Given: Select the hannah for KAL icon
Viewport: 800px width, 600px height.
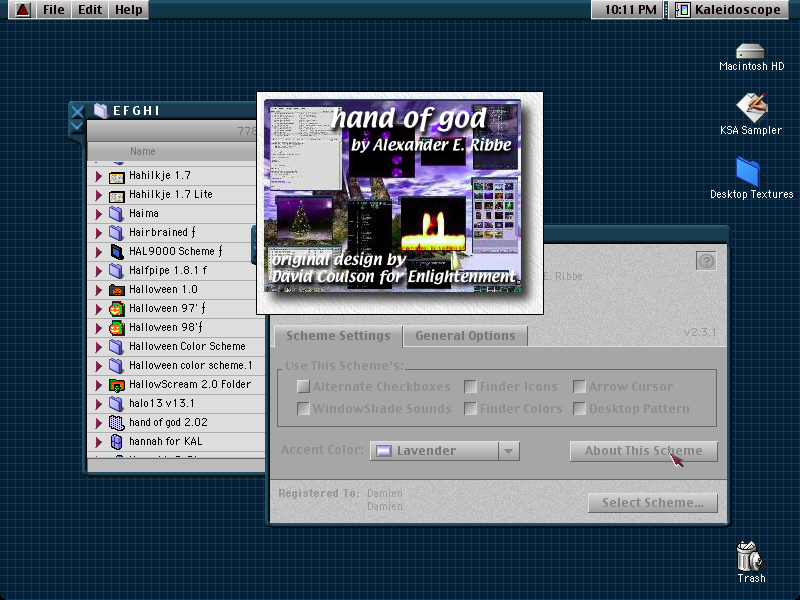Looking at the screenshot, I should click(117, 441).
